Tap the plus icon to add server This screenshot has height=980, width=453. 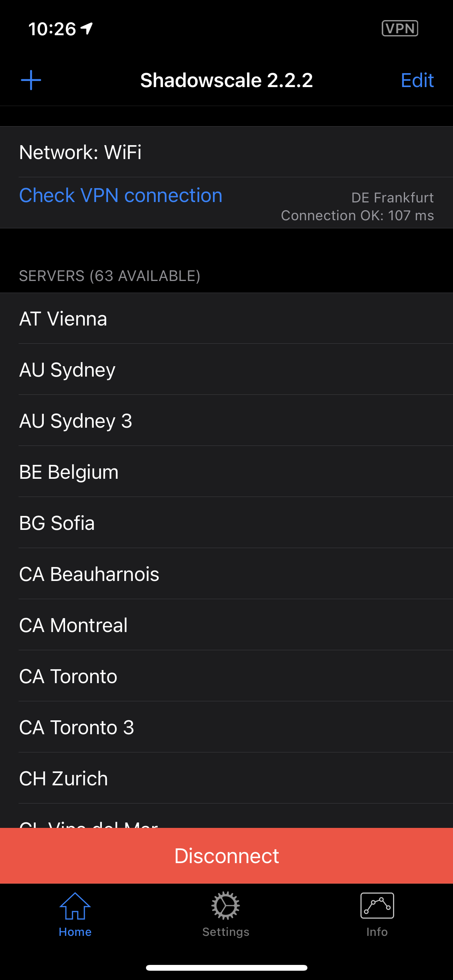pos(31,80)
